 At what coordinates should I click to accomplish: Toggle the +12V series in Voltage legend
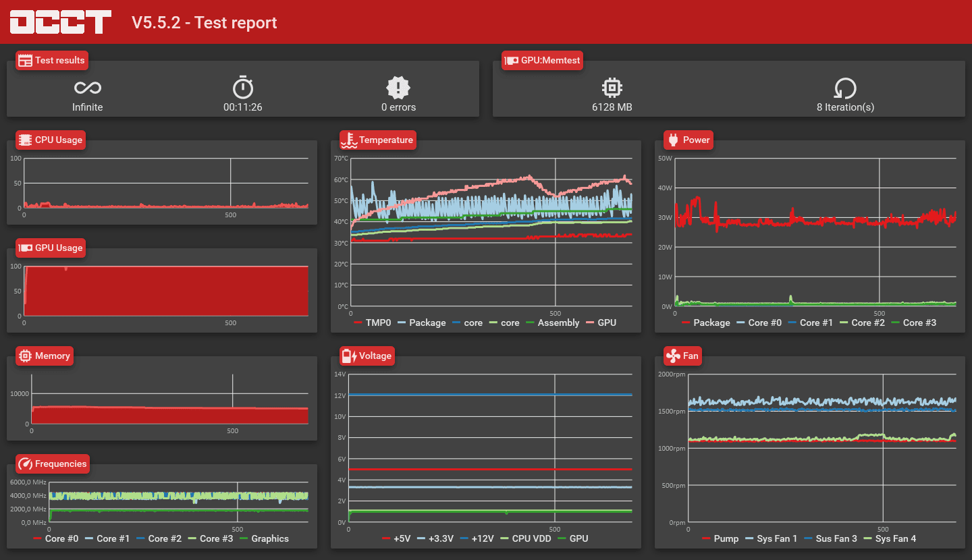[x=477, y=538]
